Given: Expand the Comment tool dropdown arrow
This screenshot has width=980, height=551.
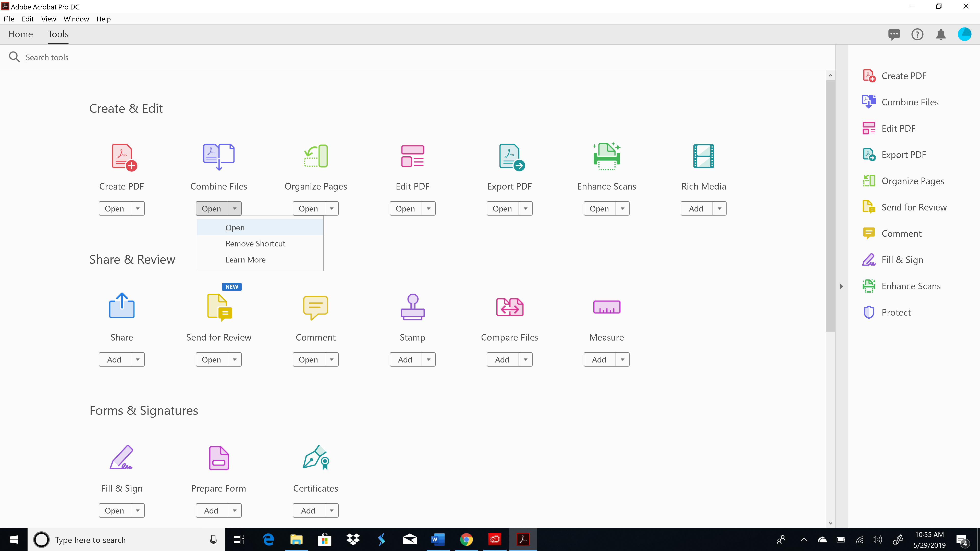Looking at the screenshot, I should point(332,359).
